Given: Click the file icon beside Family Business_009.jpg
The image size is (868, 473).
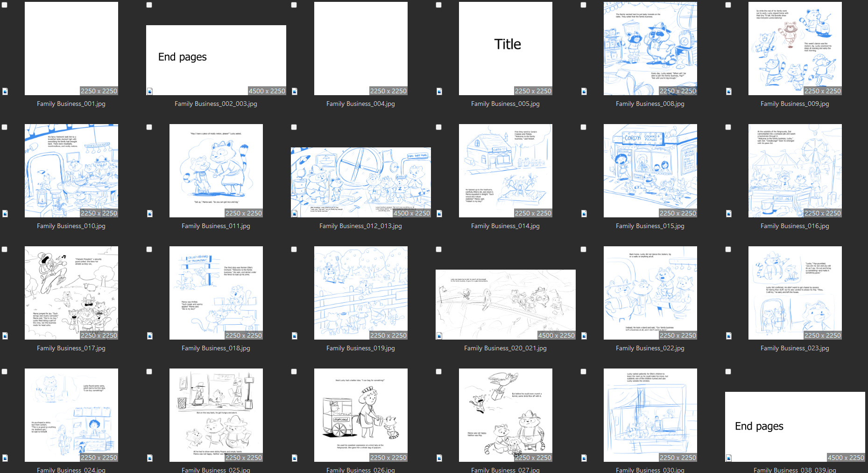Looking at the screenshot, I should [x=729, y=91].
